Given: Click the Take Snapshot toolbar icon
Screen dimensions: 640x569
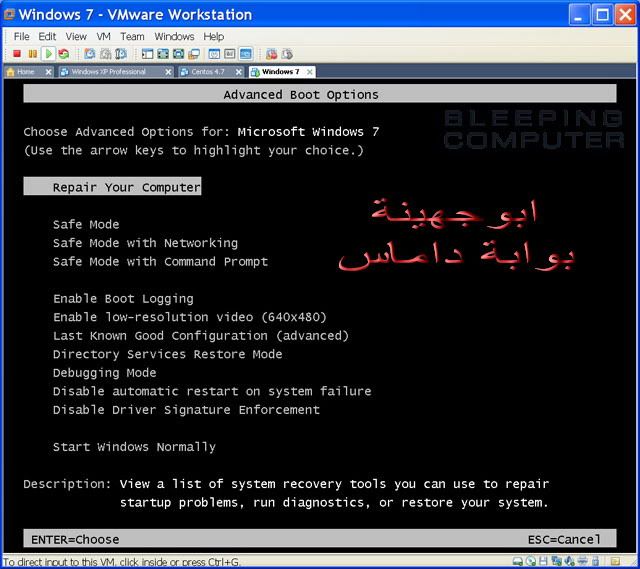Looking at the screenshot, I should [90, 54].
